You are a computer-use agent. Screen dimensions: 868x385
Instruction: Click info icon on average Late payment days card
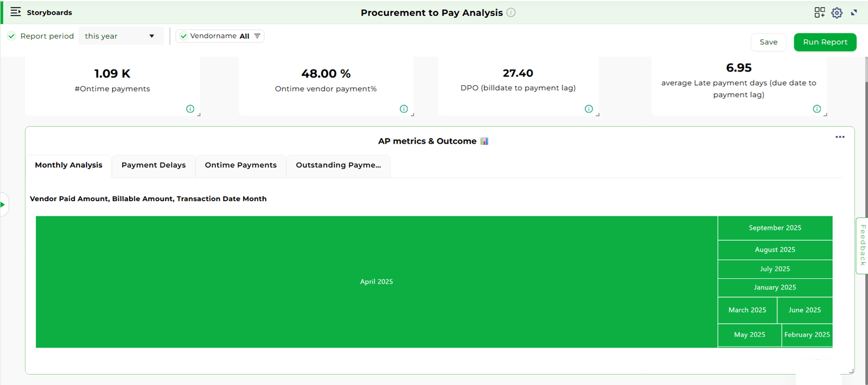click(x=816, y=109)
